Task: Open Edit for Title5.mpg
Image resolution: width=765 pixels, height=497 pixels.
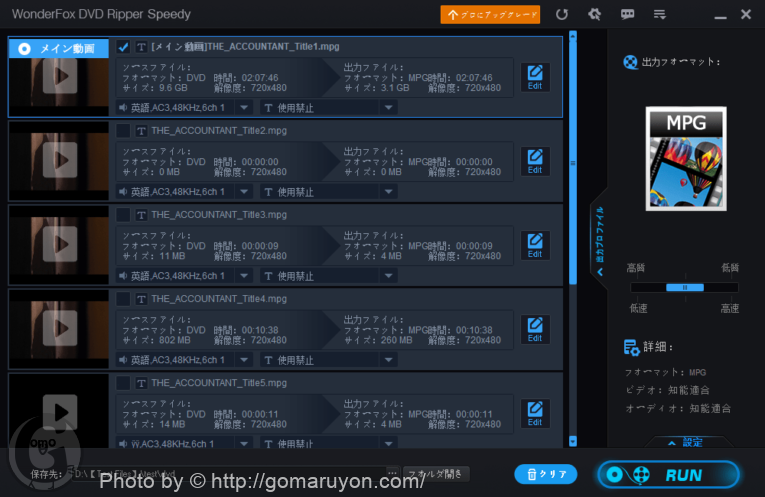Action: [535, 414]
